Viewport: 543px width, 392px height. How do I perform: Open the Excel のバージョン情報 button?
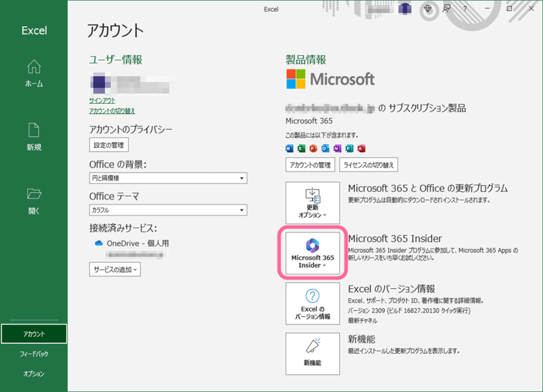pos(313,304)
